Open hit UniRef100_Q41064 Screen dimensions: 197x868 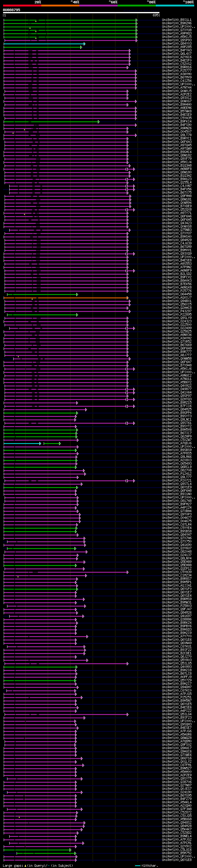tap(177, 392)
